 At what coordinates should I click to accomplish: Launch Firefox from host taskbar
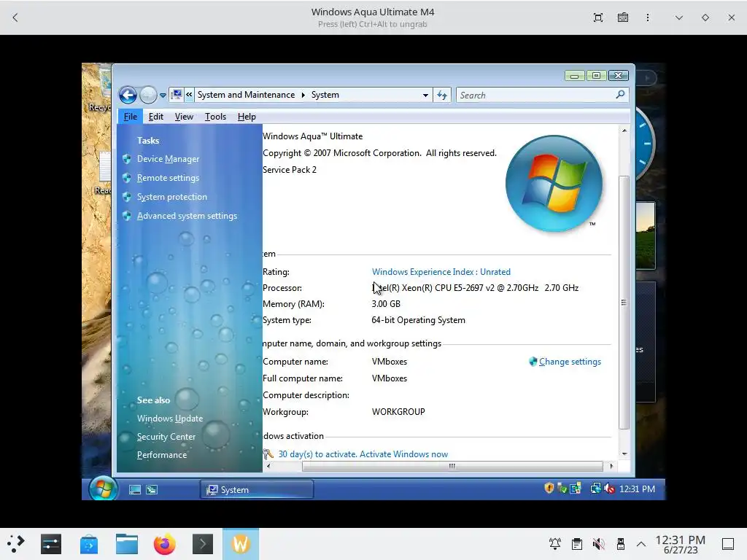click(x=164, y=544)
